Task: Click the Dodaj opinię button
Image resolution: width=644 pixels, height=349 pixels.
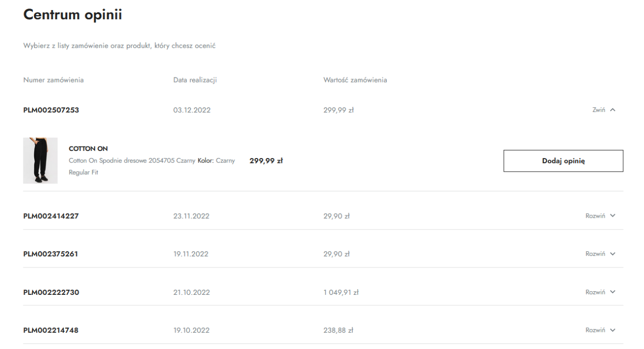Action: (563, 161)
